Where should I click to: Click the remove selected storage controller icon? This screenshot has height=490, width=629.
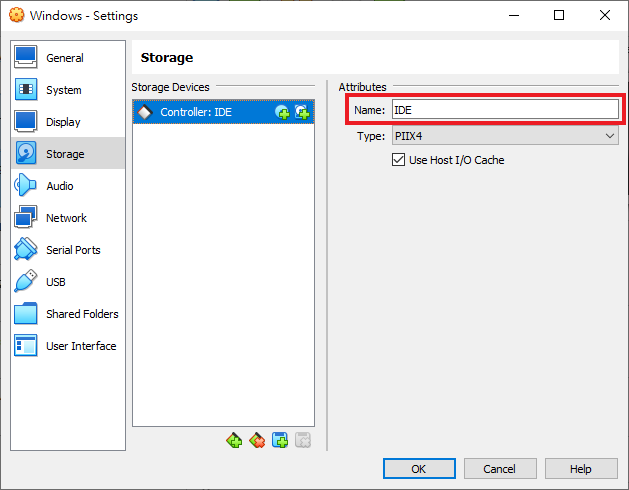tap(257, 440)
